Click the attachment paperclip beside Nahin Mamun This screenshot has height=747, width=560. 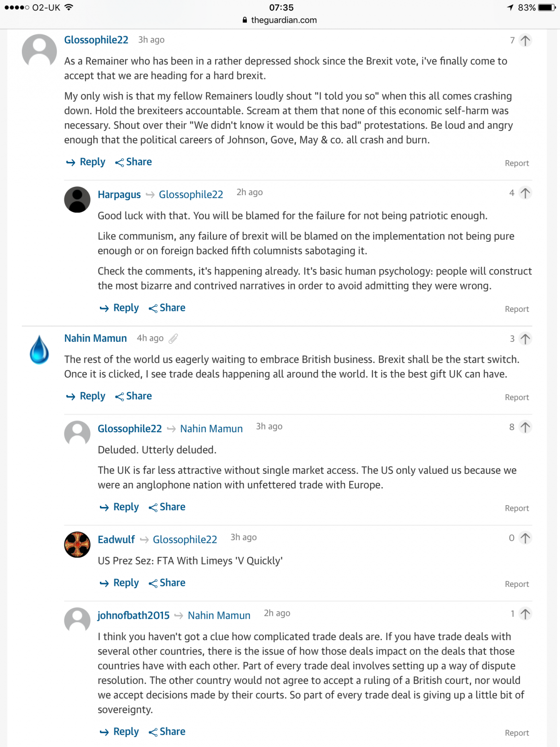pos(173,338)
